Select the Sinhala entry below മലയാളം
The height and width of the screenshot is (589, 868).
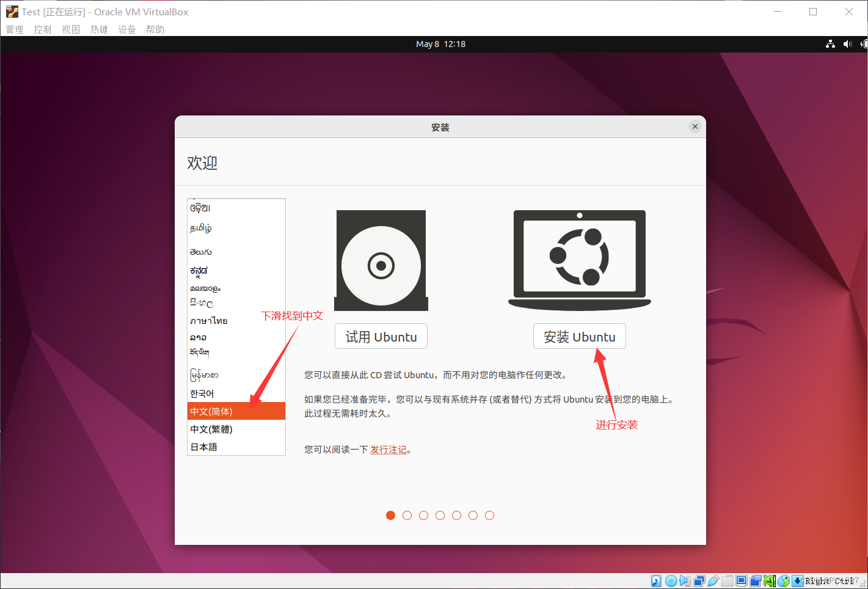click(236, 303)
